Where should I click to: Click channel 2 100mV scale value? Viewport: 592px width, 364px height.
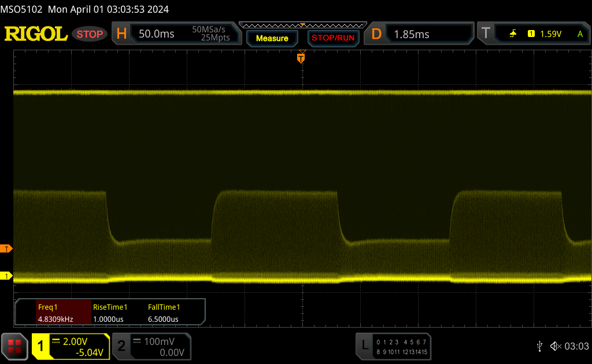point(159,341)
